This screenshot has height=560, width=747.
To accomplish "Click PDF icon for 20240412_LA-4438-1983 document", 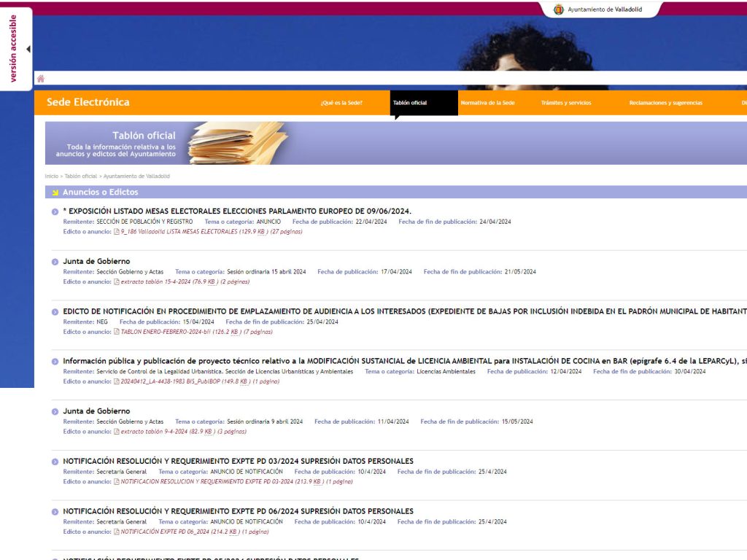I will (117, 381).
